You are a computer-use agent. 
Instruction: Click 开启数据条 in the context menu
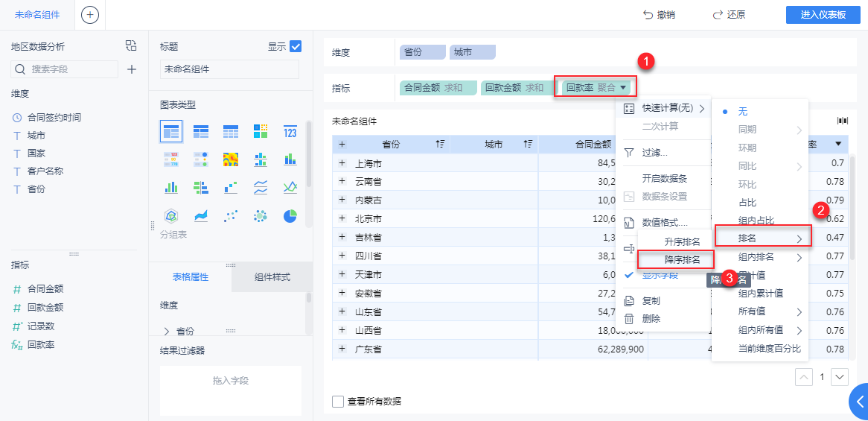tap(664, 178)
